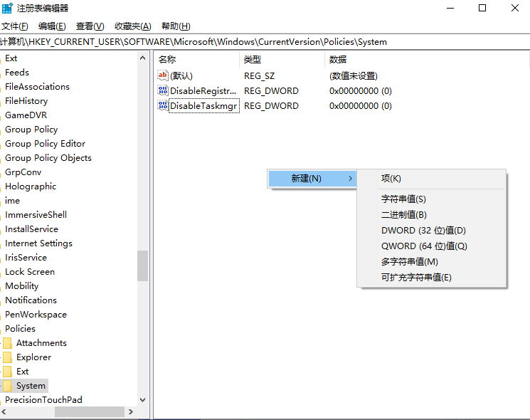Click the DisableRegistryTools DWORD value icon
Viewport: 530px width, 420px height.
point(163,91)
